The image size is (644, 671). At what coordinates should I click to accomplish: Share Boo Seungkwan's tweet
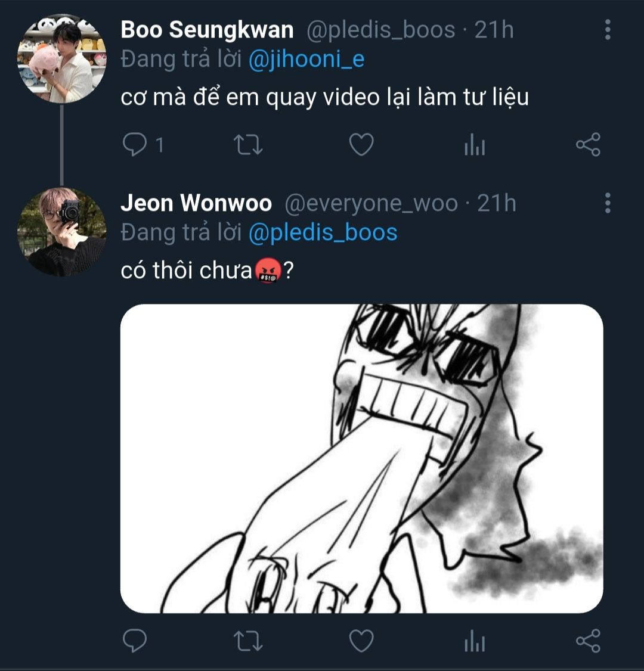(588, 145)
